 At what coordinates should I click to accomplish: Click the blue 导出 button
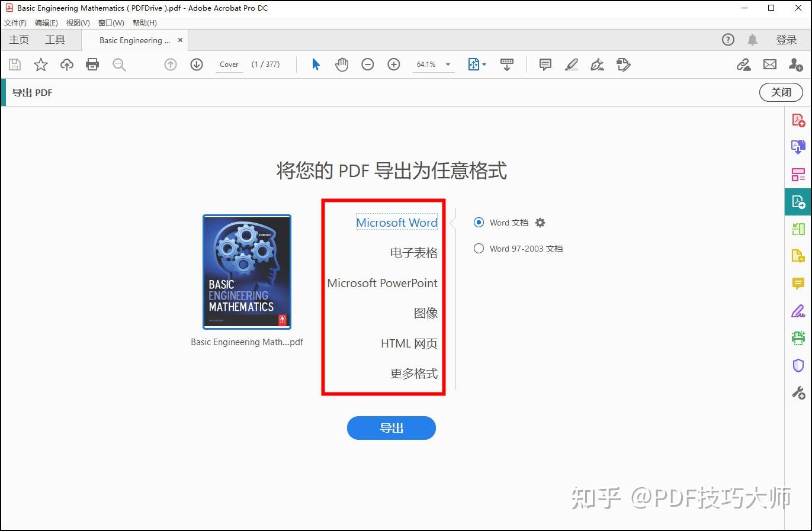point(391,428)
